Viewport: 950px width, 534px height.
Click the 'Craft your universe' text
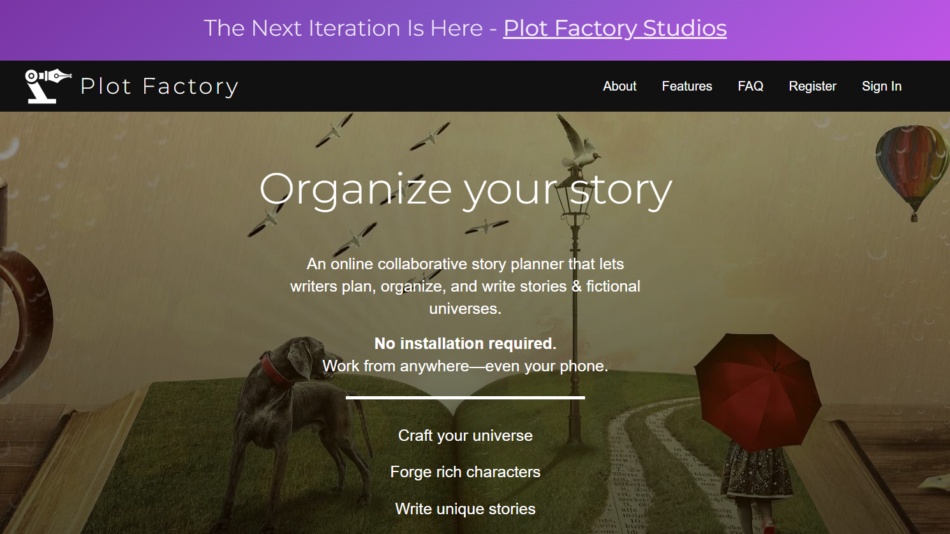point(465,436)
